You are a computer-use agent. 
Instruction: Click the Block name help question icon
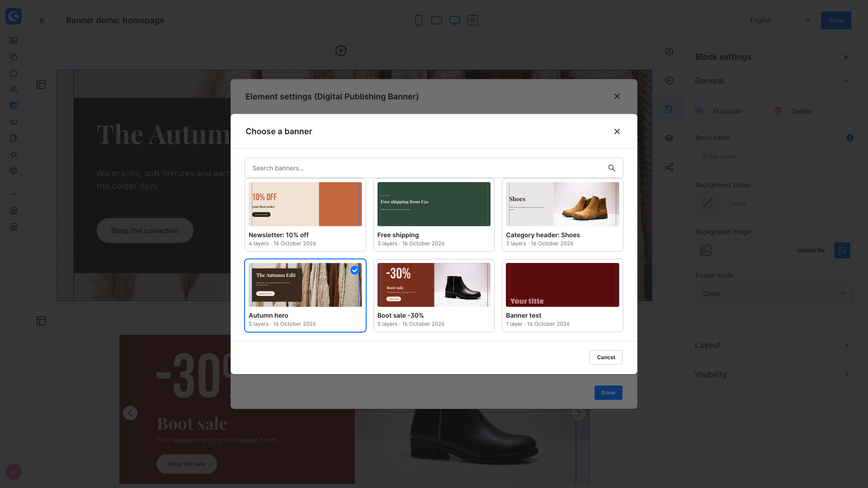[x=850, y=138]
